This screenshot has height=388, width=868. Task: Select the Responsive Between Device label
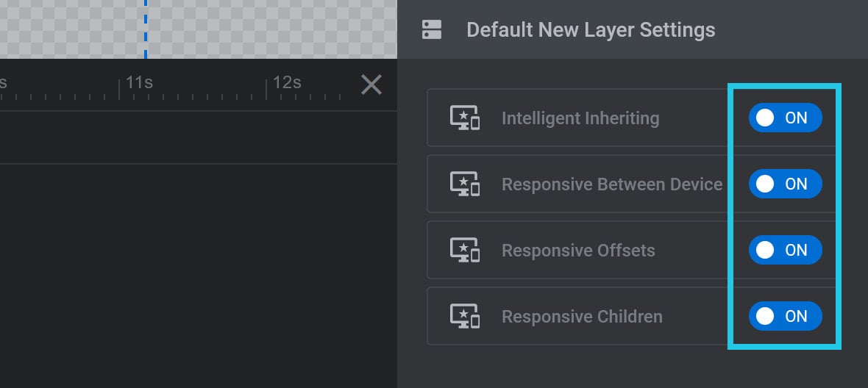(612, 184)
